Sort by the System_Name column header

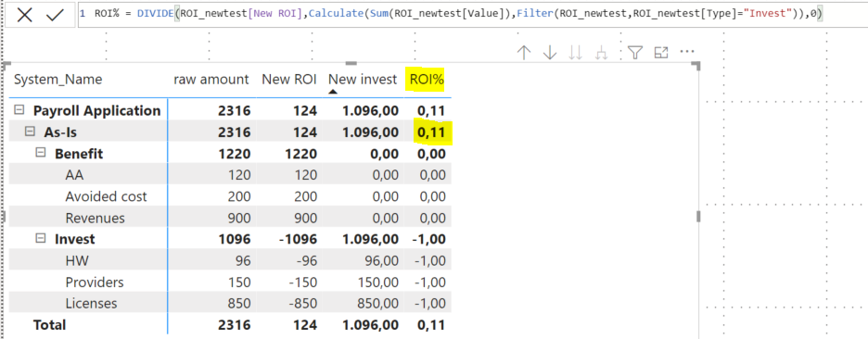point(58,80)
